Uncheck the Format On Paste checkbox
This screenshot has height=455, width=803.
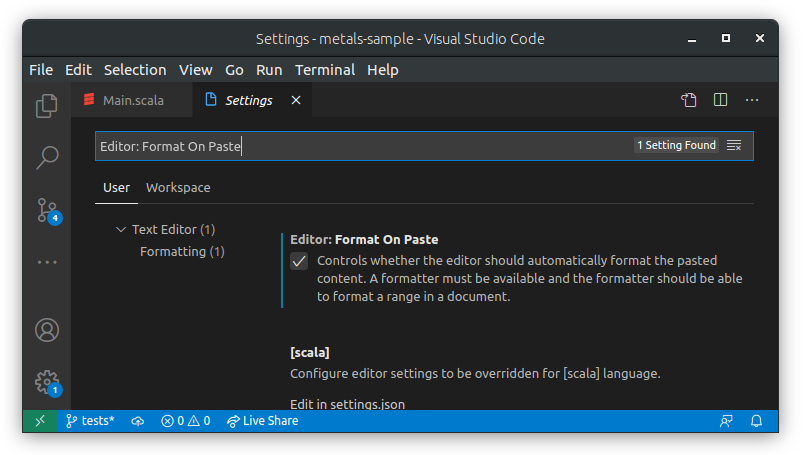[299, 261]
